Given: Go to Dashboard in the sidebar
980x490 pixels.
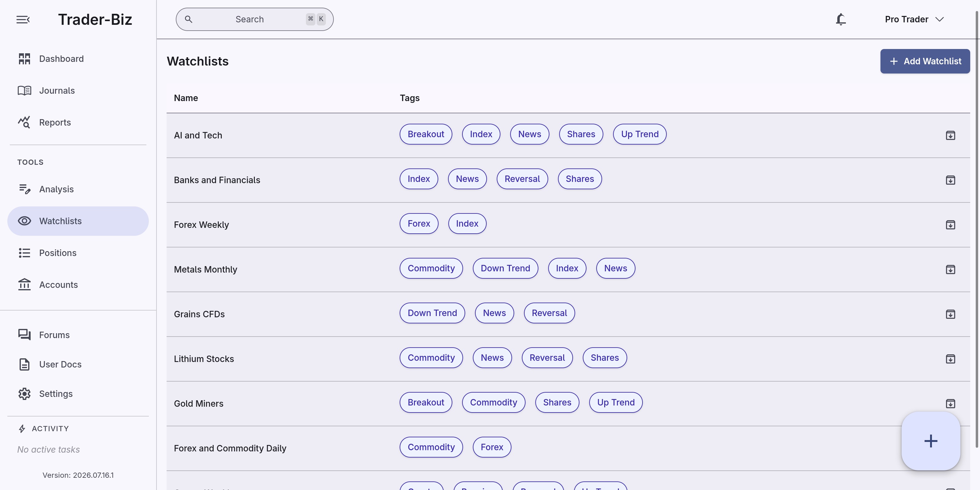Looking at the screenshot, I should tap(78, 58).
